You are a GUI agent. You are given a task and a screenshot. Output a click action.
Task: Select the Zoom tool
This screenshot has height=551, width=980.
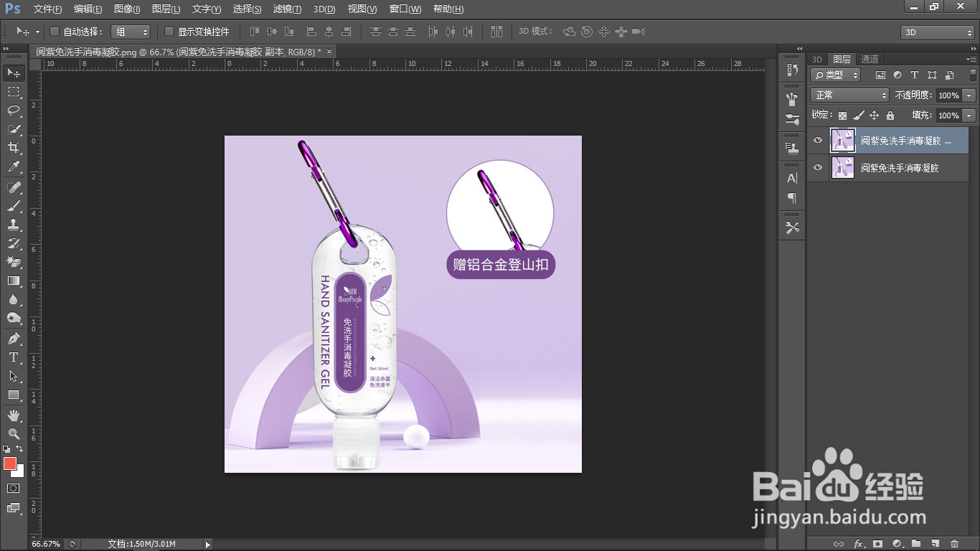[14, 434]
